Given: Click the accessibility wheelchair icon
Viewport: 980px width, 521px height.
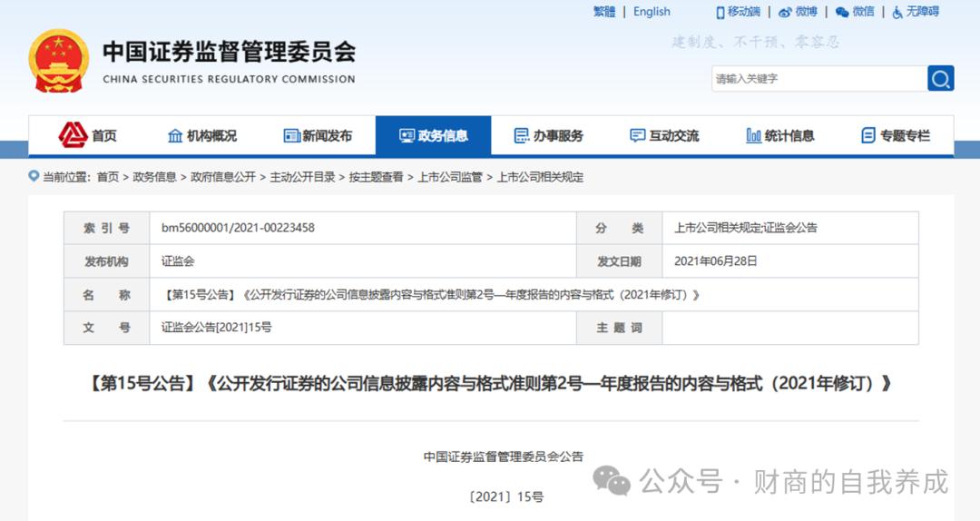Looking at the screenshot, I should pos(897,12).
